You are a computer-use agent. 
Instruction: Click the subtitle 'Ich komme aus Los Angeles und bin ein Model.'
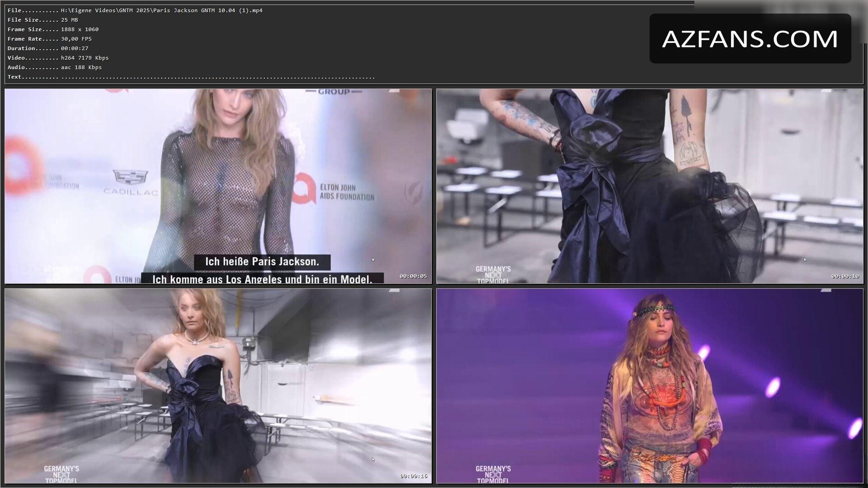pos(262,278)
